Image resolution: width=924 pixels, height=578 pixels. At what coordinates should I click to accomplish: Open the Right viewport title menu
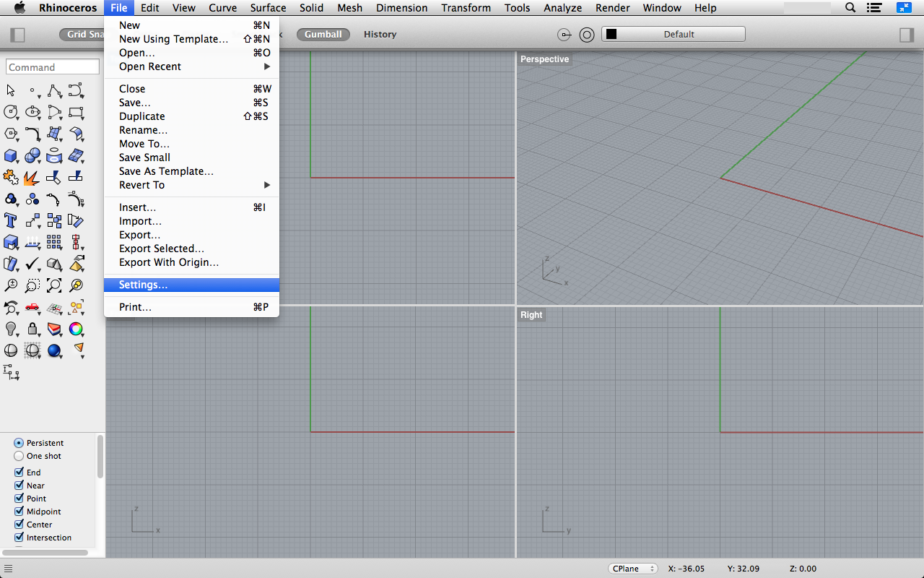pyautogui.click(x=531, y=315)
